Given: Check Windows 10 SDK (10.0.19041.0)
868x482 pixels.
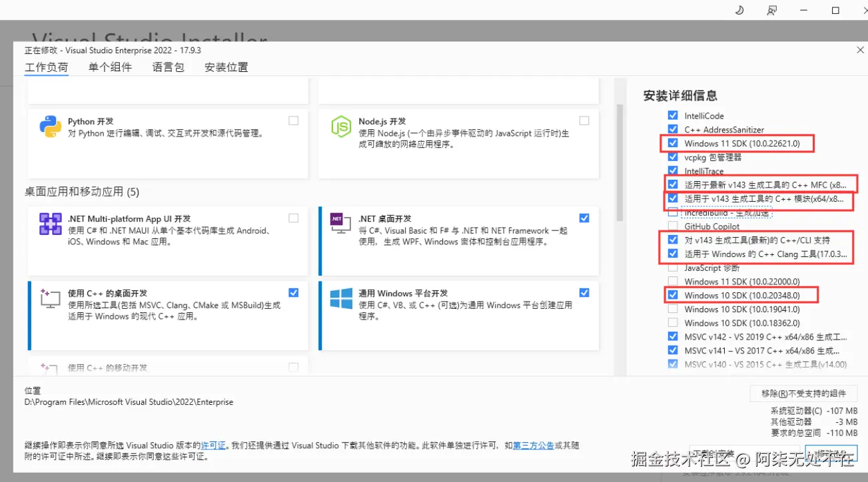Looking at the screenshot, I should [673, 309].
